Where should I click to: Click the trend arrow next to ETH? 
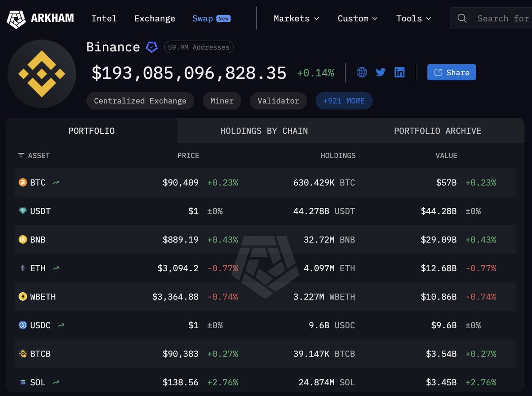[56, 268]
